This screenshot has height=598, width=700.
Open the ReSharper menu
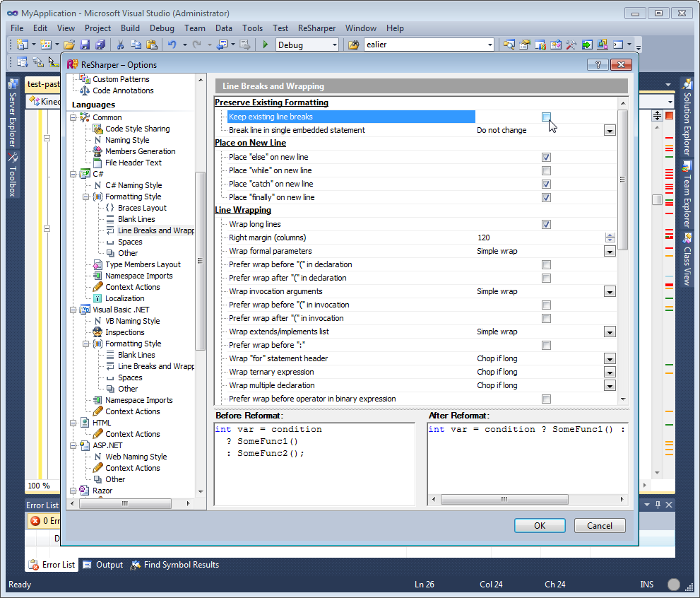pyautogui.click(x=316, y=28)
